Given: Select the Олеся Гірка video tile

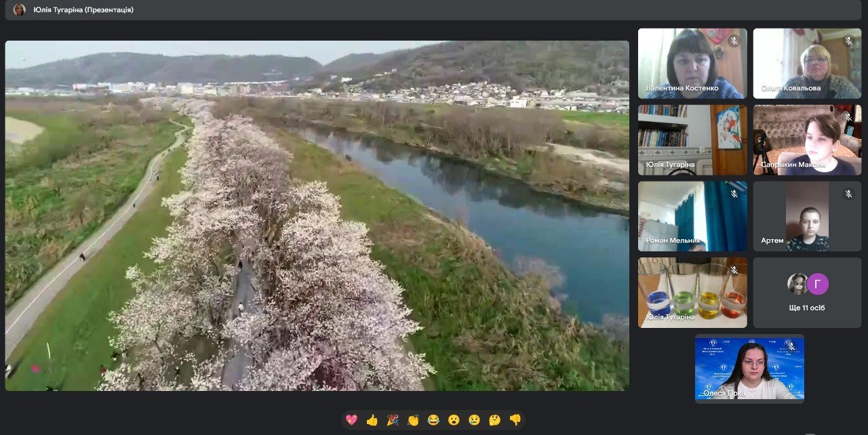Looking at the screenshot, I should [749, 369].
